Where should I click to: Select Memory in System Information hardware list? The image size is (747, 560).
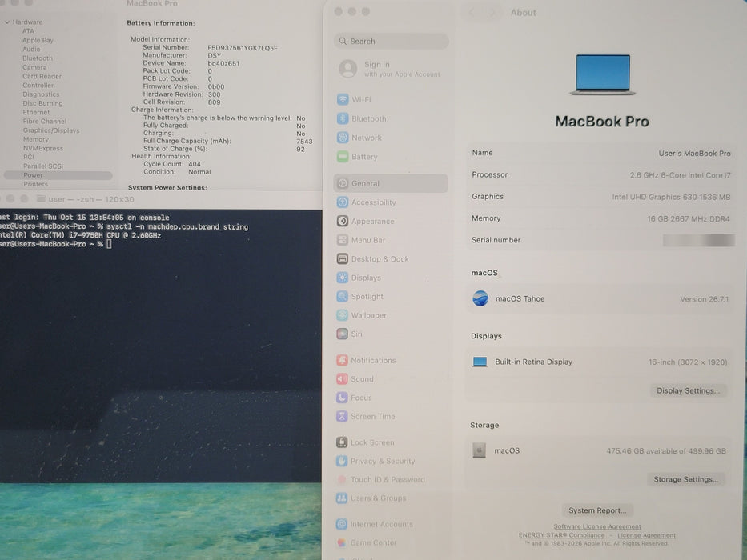point(36,139)
